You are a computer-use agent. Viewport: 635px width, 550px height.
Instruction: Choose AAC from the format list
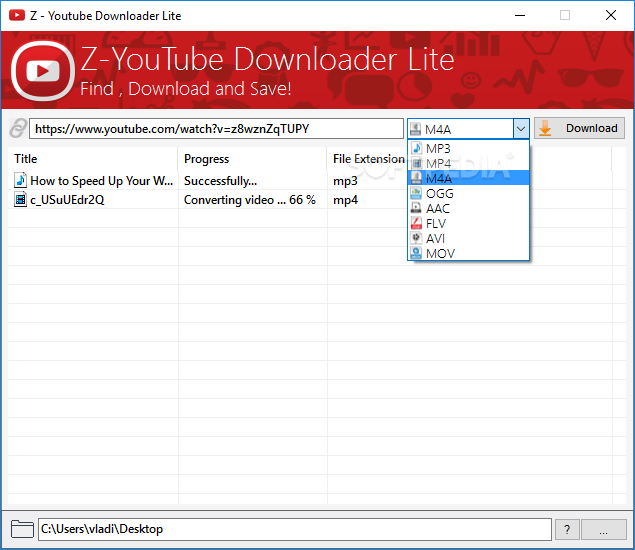pyautogui.click(x=469, y=208)
